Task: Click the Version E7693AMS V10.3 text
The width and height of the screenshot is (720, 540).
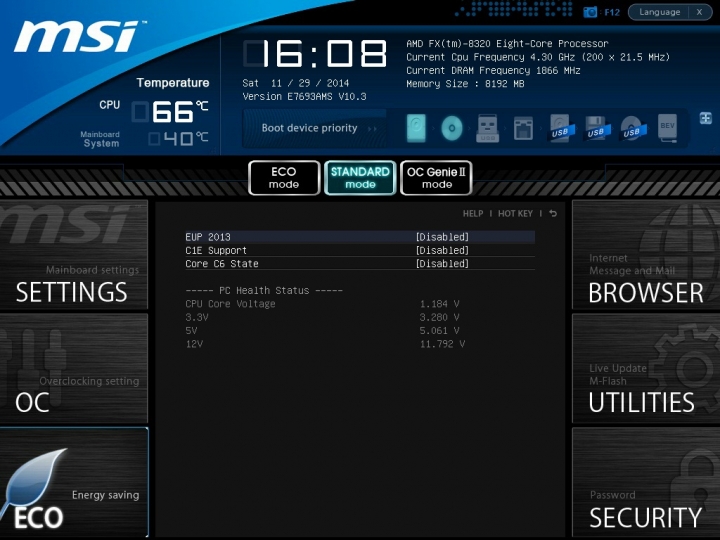Action: (304, 96)
